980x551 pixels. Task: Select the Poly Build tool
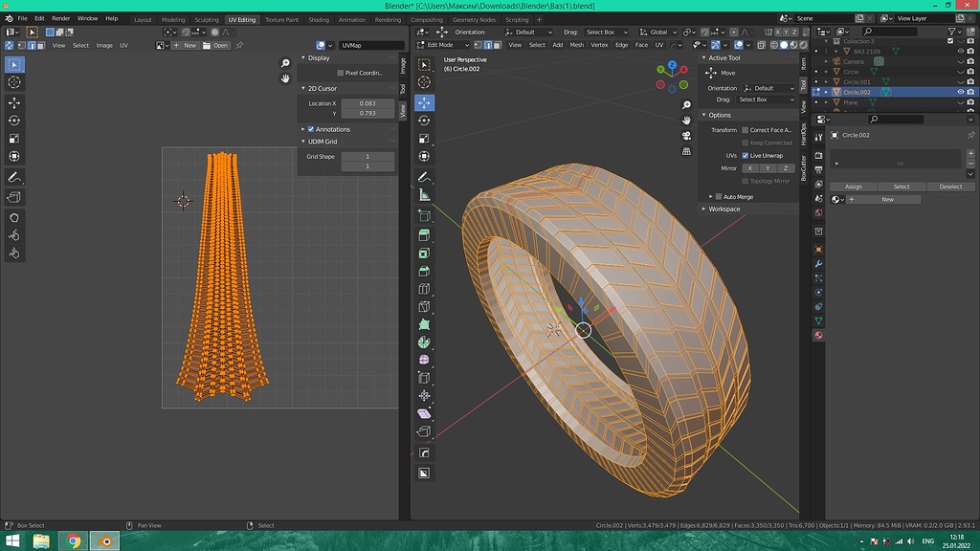coord(424,324)
